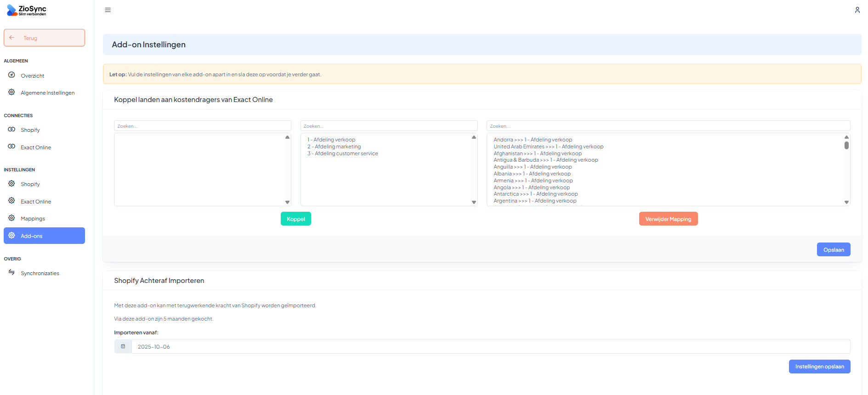Screen dimensions: 868x395
Task: Click the Verwijder Mapping button
Action: coord(668,219)
